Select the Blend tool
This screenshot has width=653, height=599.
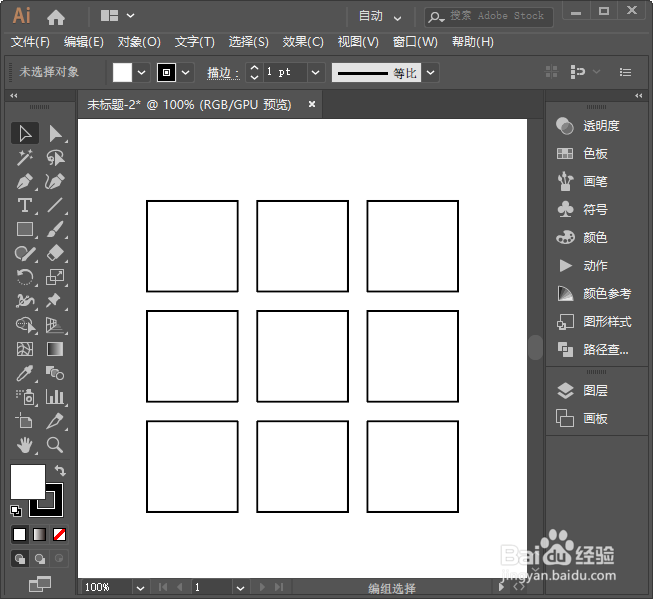[55, 373]
